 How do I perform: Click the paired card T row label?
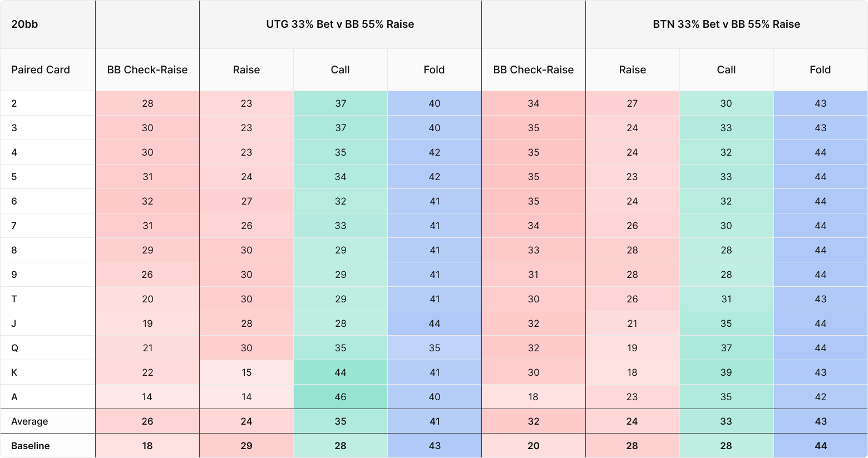(x=14, y=299)
